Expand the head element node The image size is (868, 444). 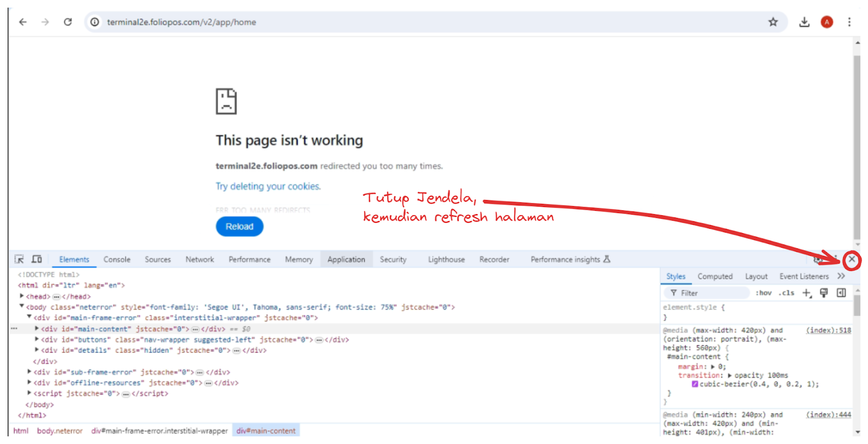[x=22, y=296]
